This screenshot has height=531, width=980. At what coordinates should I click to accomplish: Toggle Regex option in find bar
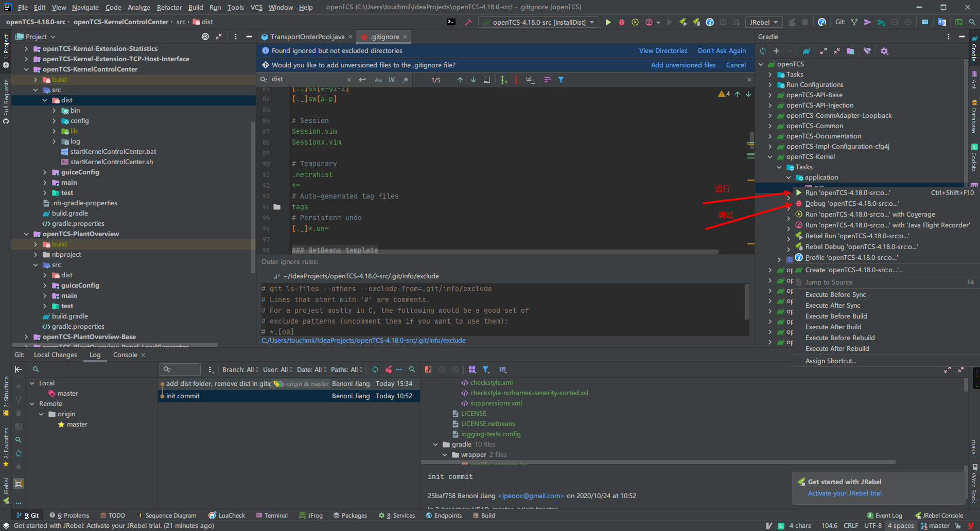tap(405, 80)
